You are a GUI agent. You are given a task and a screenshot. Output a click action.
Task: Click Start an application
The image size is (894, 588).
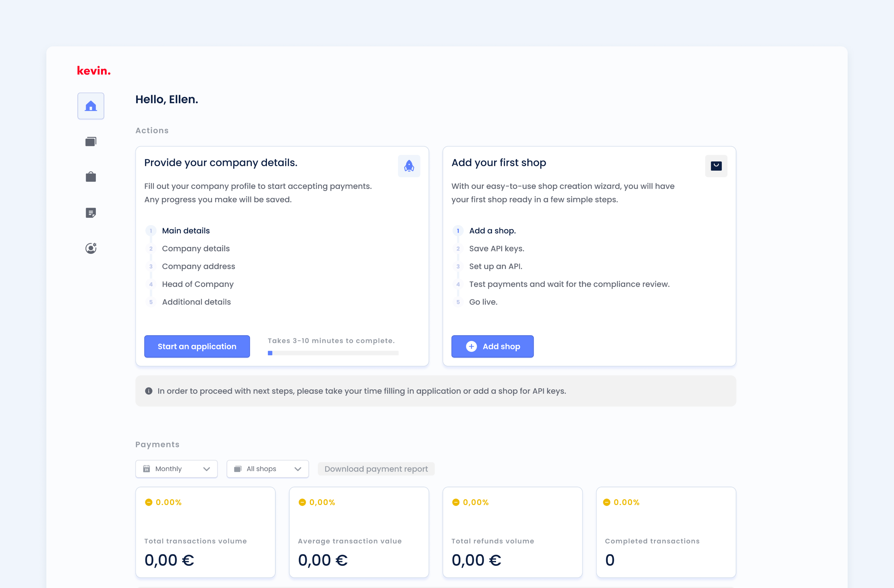click(x=197, y=346)
